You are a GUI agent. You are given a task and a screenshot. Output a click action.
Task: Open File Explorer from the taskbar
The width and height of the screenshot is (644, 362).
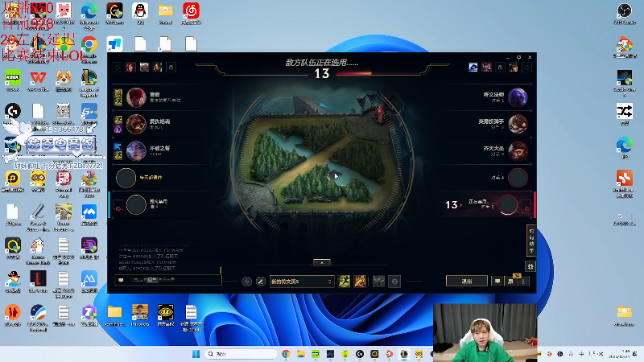pos(300,354)
